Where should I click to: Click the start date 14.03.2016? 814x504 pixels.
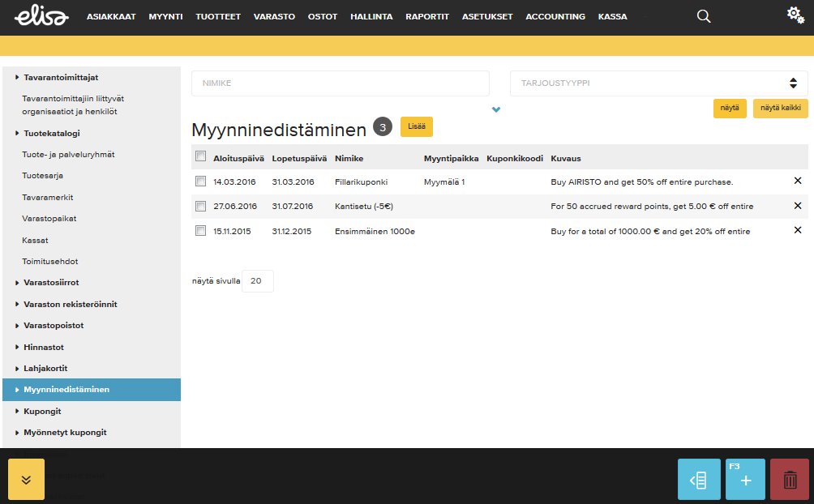tap(234, 182)
